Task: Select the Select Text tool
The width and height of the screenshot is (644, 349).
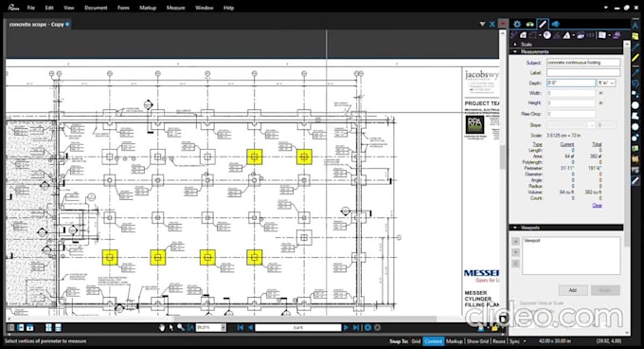Action: (x=190, y=327)
